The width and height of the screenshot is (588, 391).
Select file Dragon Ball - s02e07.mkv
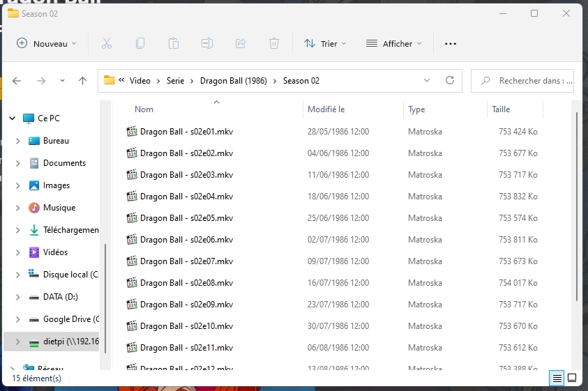pos(186,261)
